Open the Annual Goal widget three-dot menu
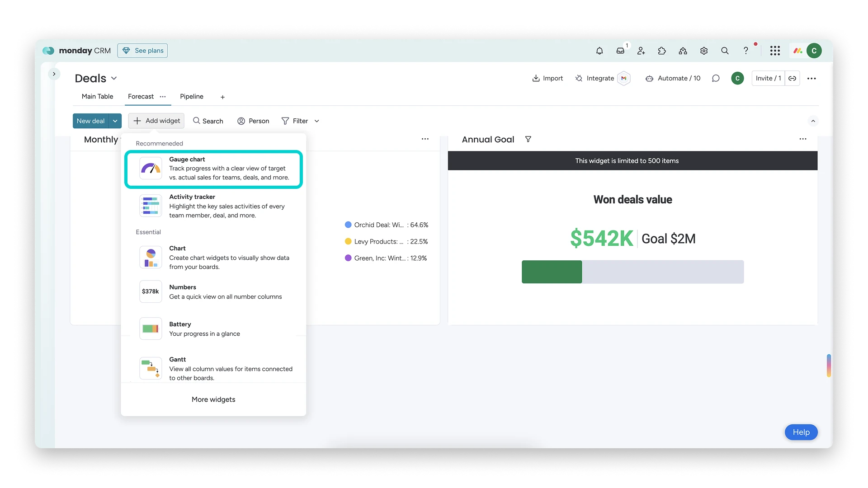This screenshot has height=488, width=868. pos(803,139)
